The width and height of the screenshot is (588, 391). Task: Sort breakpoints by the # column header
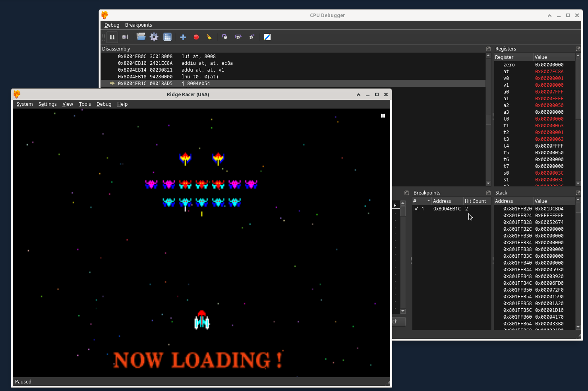click(x=422, y=201)
